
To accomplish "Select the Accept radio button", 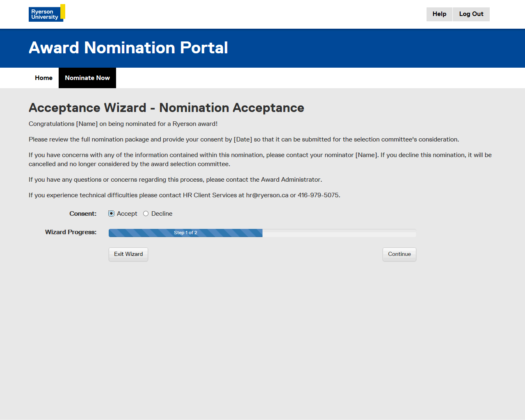I will tap(111, 214).
